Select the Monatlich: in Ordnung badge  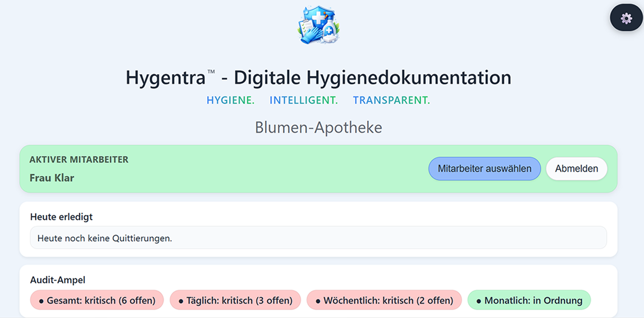[529, 300]
